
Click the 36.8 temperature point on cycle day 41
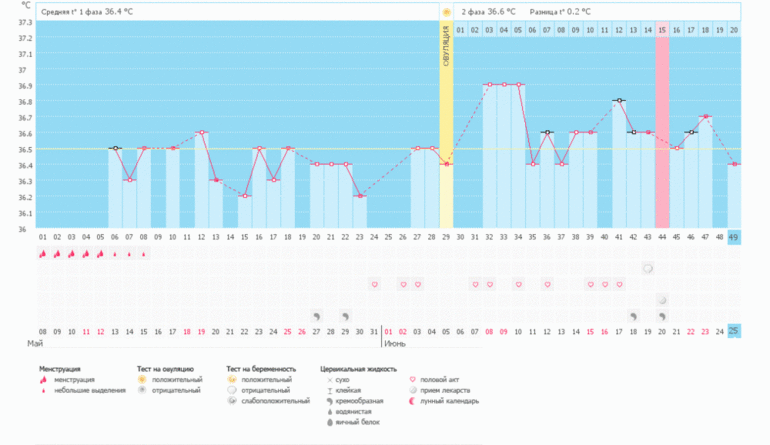619,101
